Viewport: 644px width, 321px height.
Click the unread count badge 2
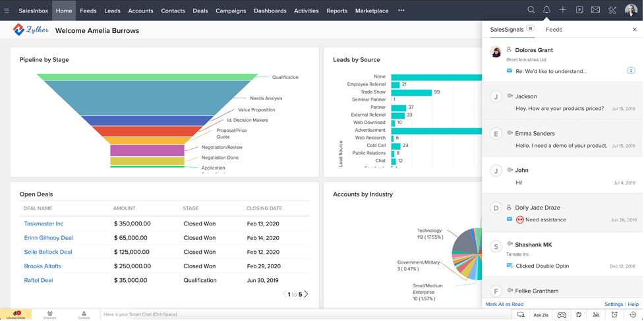[631, 71]
